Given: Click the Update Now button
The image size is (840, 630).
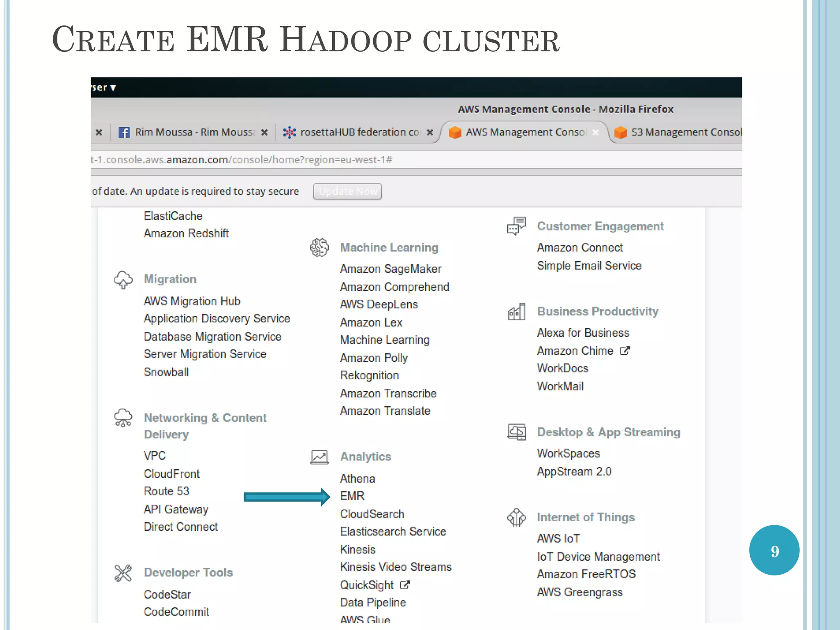Looking at the screenshot, I should point(347,192).
